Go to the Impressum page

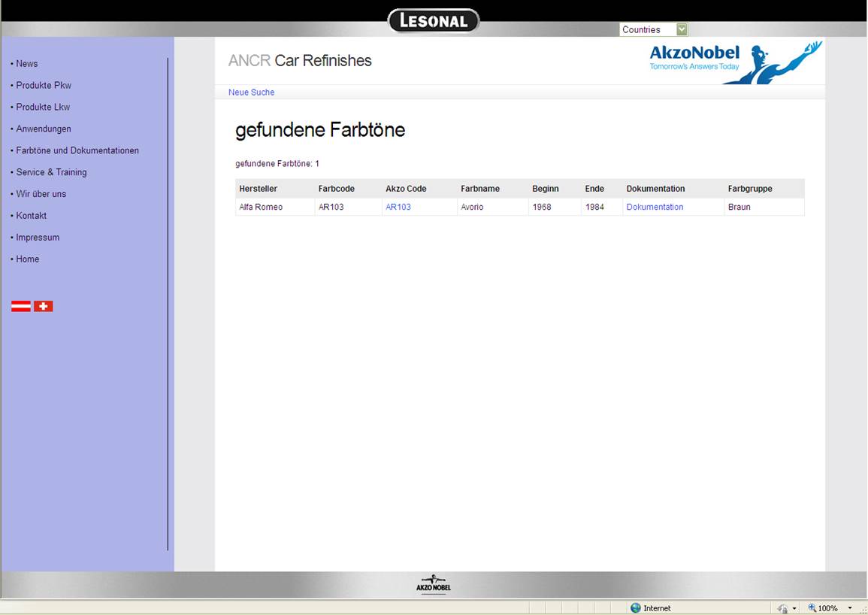point(38,238)
